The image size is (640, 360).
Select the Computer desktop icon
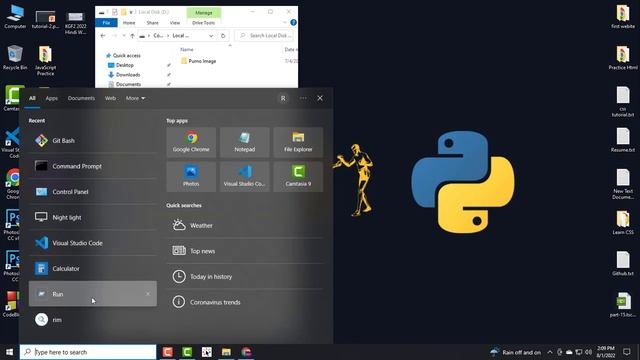(15, 17)
